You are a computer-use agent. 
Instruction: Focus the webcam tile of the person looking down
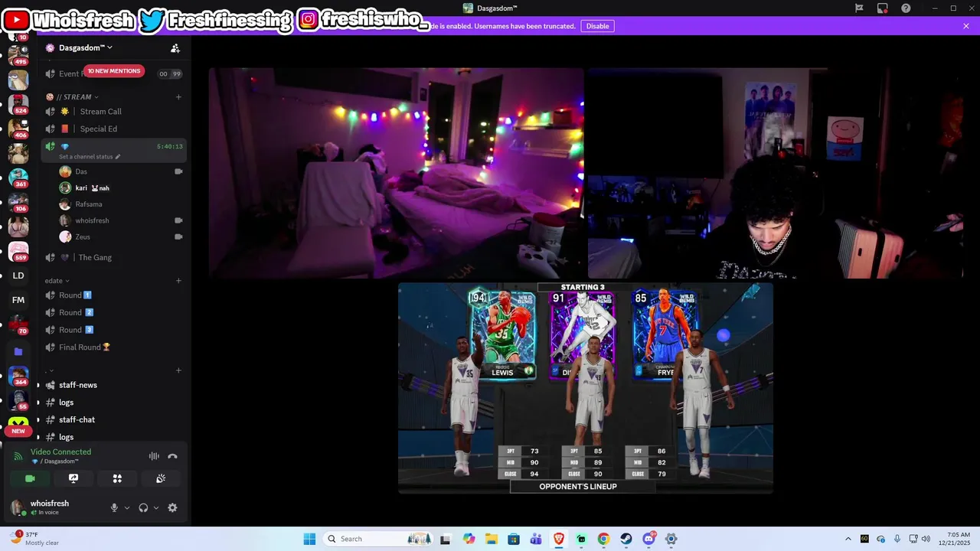tap(776, 173)
